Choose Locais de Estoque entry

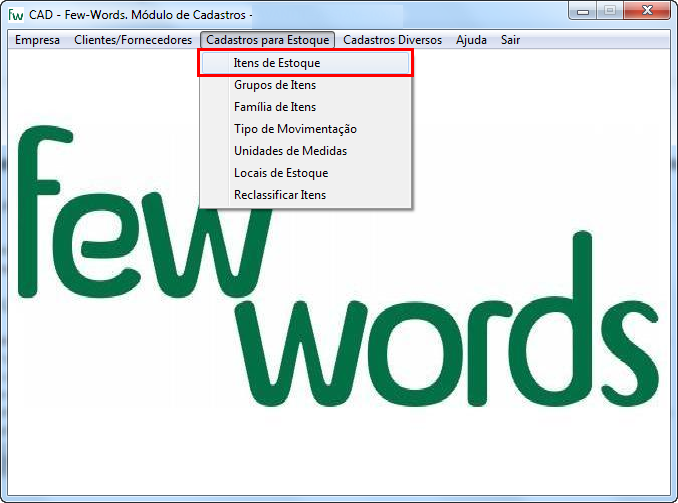(x=305, y=173)
